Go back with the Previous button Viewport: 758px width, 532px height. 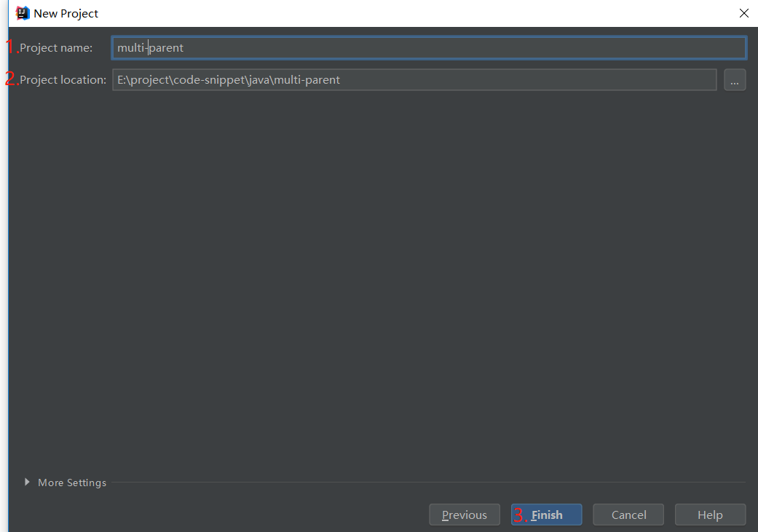[464, 515]
